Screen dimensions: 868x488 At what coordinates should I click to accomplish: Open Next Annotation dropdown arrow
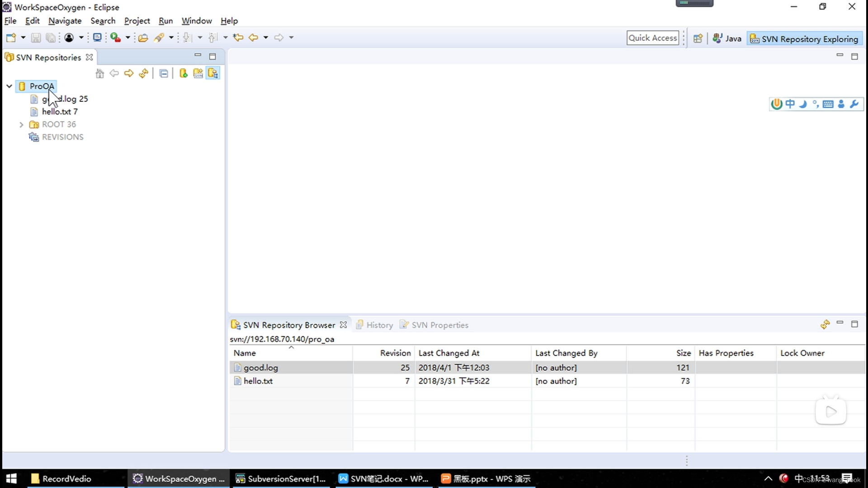point(200,38)
